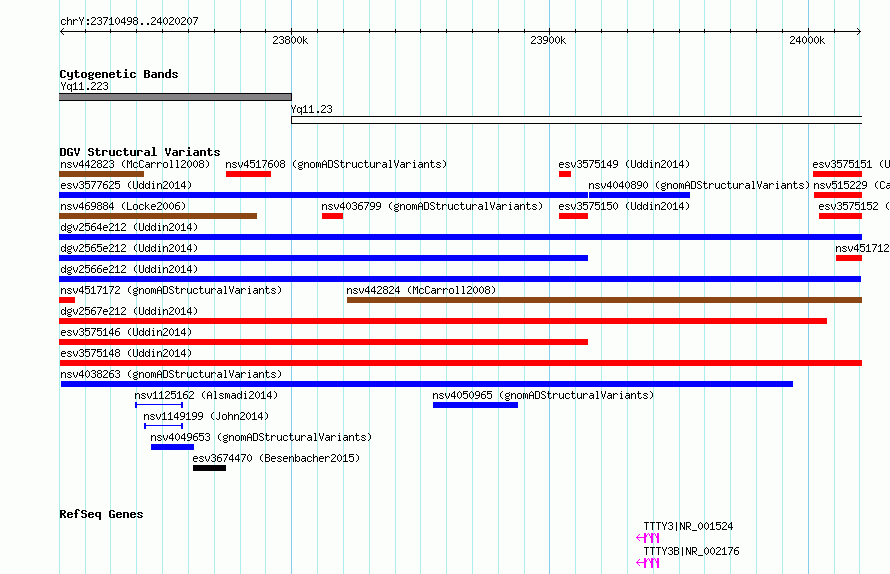Image resolution: width=890 pixels, height=574 pixels.
Task: Select the nsv515229 variant label
Action: pos(851,185)
